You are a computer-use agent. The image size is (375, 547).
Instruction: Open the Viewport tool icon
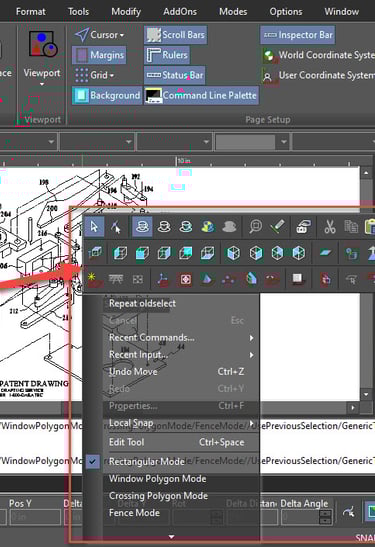click(42, 44)
